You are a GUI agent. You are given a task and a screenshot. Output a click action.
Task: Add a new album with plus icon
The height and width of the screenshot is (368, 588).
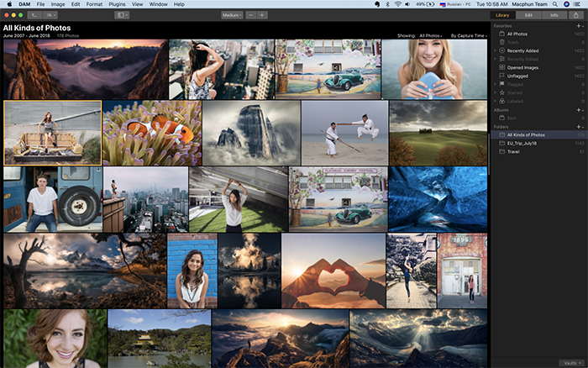point(579,110)
